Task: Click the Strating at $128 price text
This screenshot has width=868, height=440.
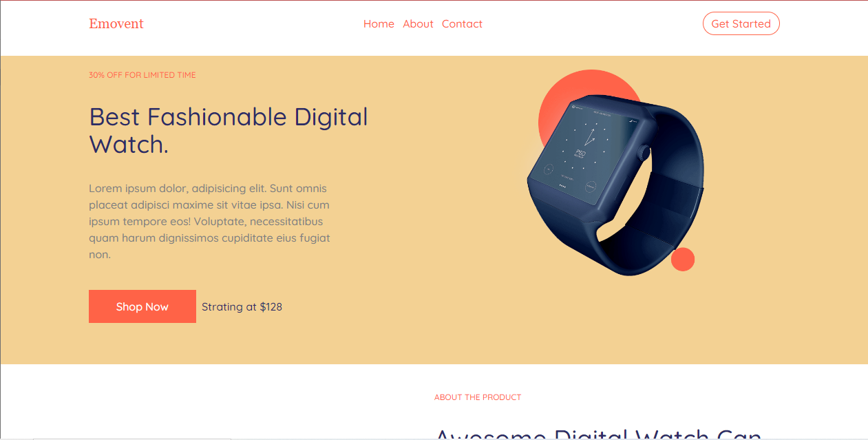Action: pos(242,306)
